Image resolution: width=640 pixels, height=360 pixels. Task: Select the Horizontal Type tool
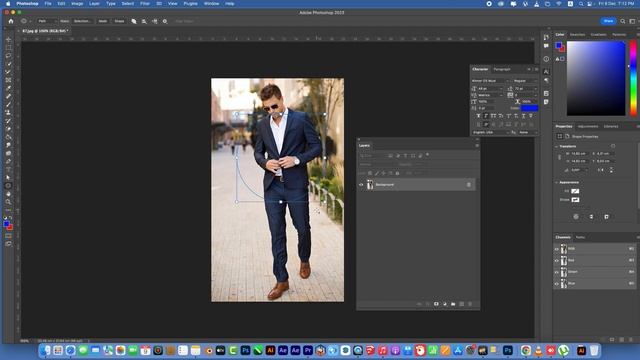click(x=9, y=169)
